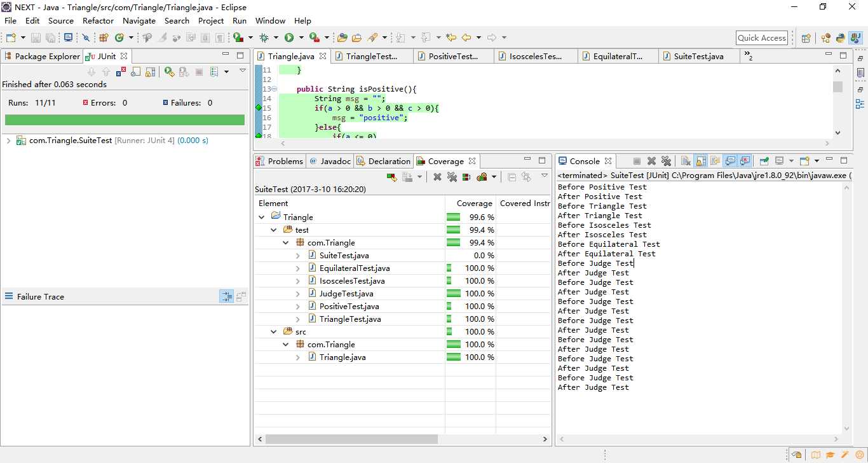Click the Element column header
Image resolution: width=868 pixels, height=463 pixels.
[x=349, y=204]
